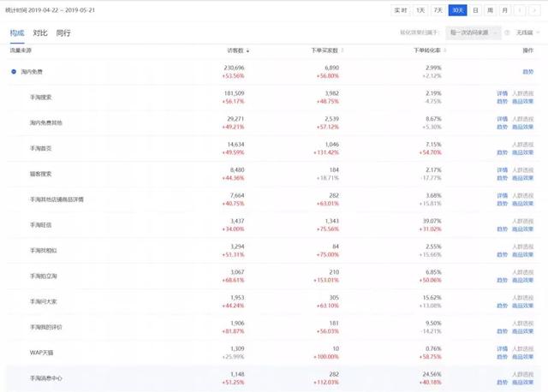This screenshot has height=392, width=548.
Task: Click 商品效果 for 手淘首页 row
Action: [x=522, y=151]
